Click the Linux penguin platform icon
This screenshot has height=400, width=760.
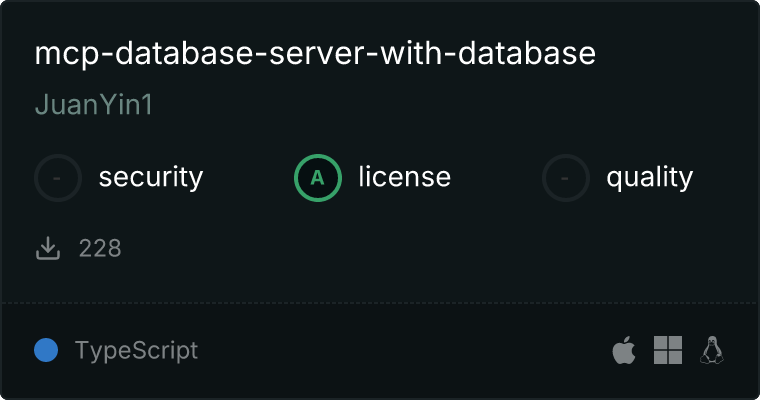coord(712,350)
